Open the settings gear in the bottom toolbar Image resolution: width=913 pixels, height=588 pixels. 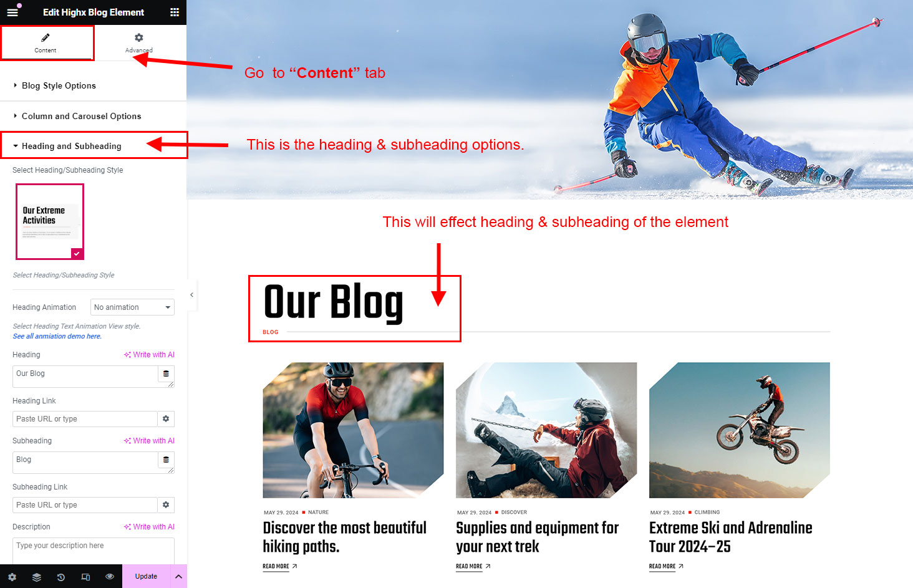(12, 577)
